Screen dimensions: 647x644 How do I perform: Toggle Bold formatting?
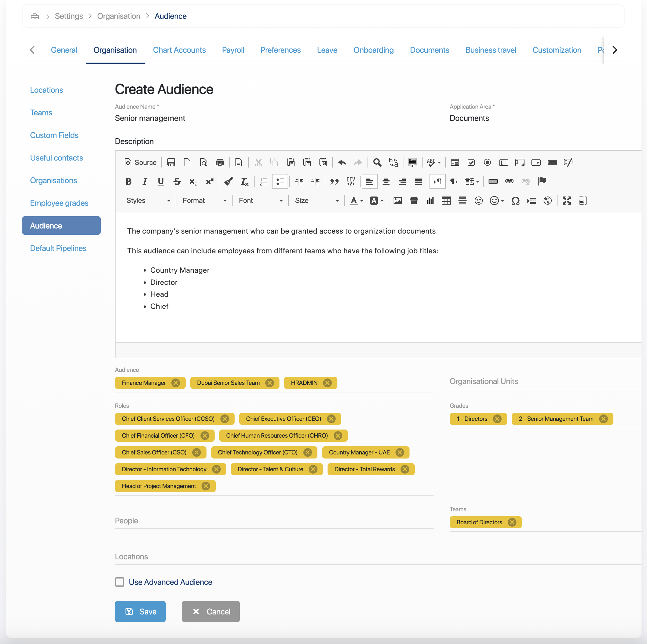tap(128, 182)
